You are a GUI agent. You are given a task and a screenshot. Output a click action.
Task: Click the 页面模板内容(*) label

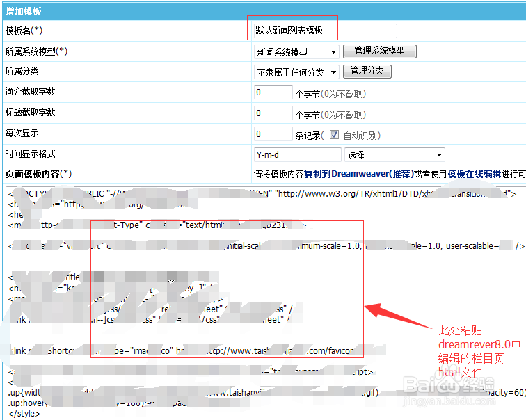tap(38, 174)
